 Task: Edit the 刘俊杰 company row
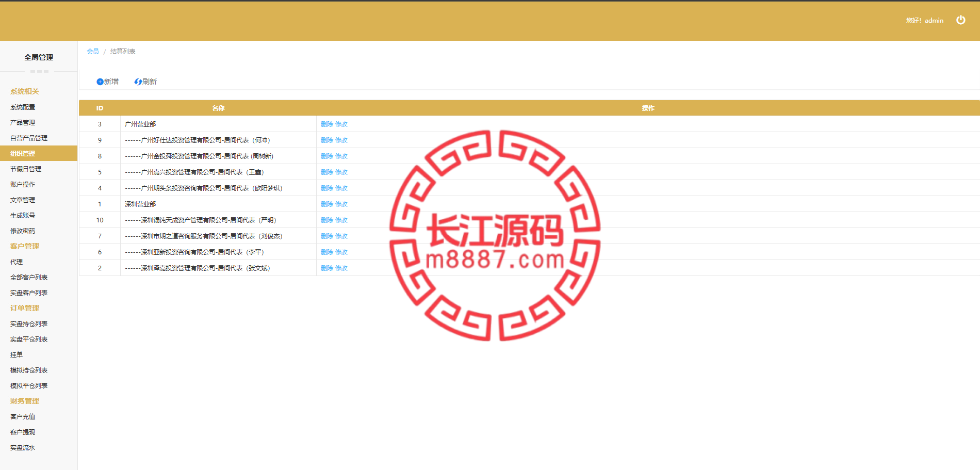click(x=341, y=236)
